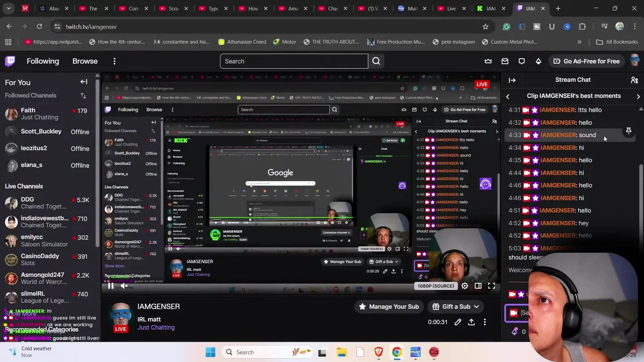Open the pete instagram bookmark
This screenshot has height=362, width=644.
pyautogui.click(x=453, y=42)
